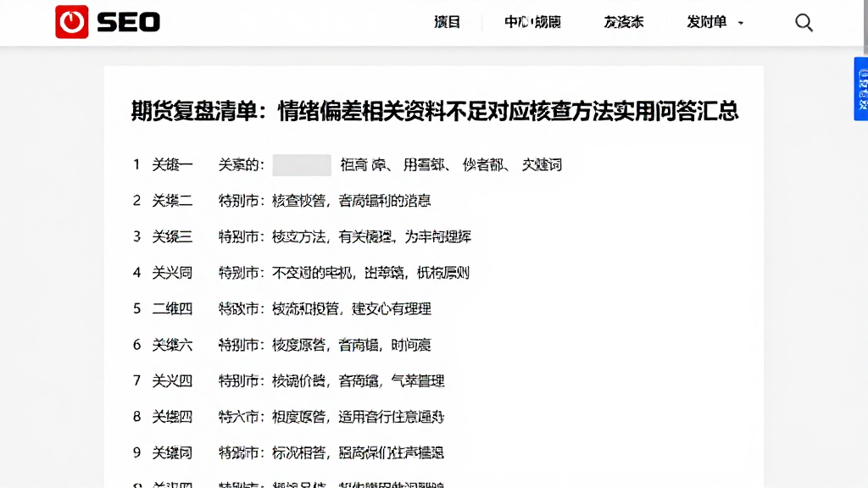Click the dropdown arrow beside 发财单
Screen dimensions: 868x488
pyautogui.click(x=741, y=23)
